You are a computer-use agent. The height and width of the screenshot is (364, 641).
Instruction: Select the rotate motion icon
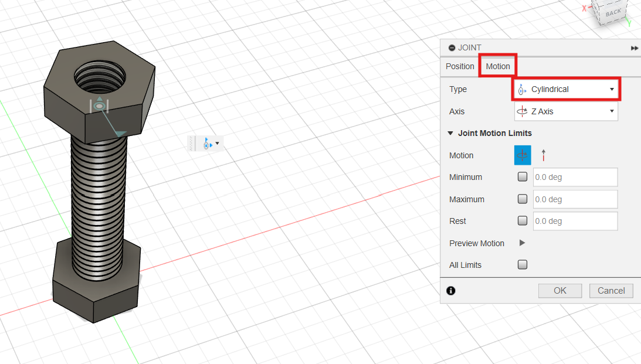click(x=523, y=155)
